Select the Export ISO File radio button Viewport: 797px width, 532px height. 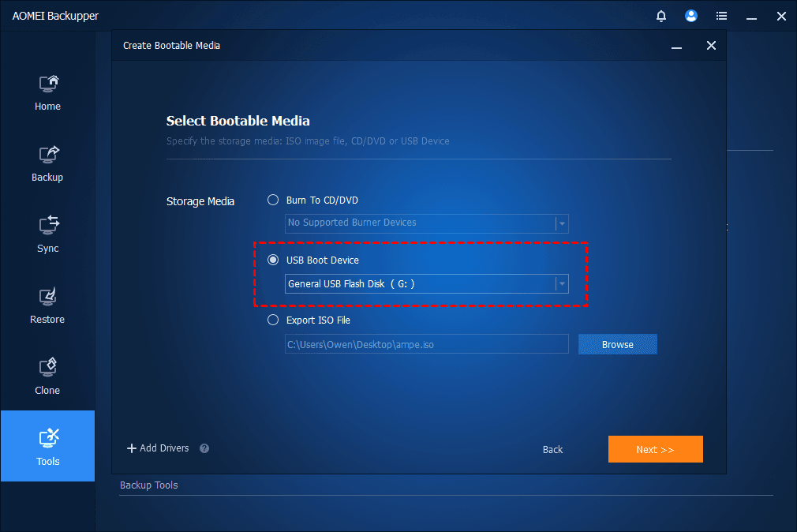(x=273, y=320)
